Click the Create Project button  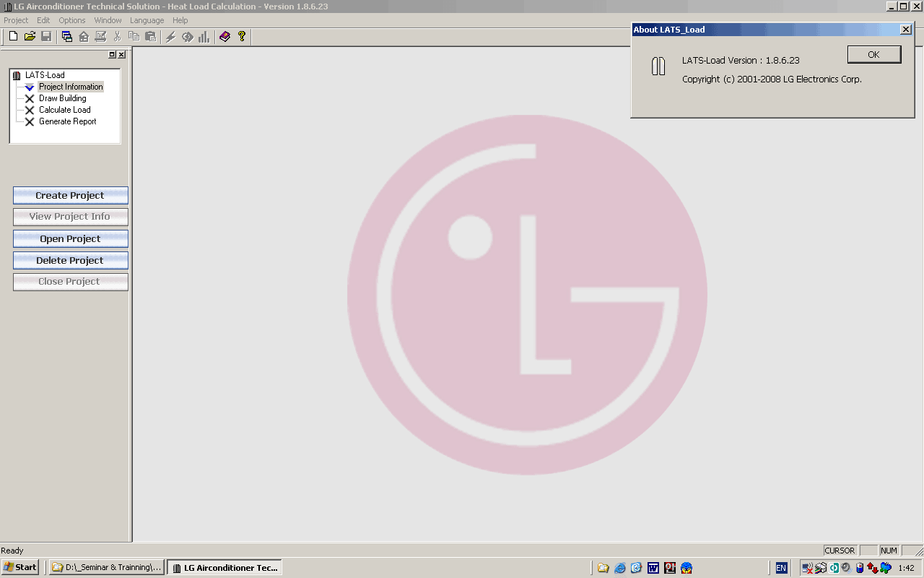pos(71,196)
